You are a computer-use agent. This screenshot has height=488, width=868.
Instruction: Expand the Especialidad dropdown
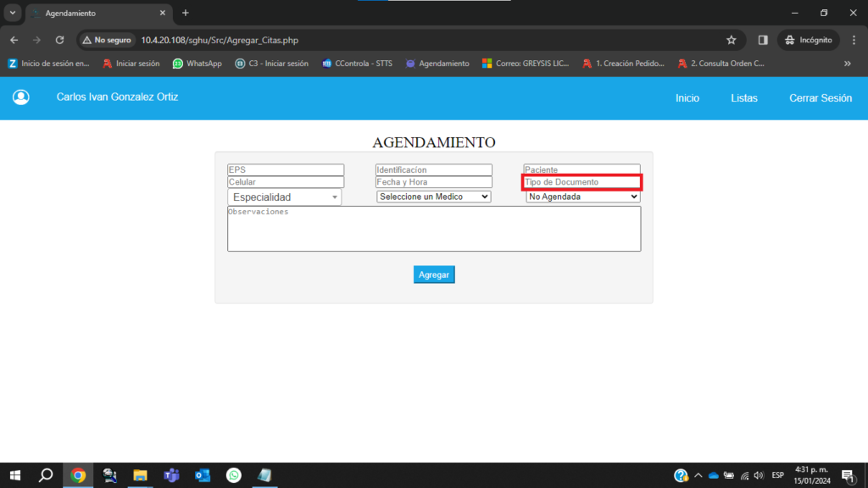pyautogui.click(x=285, y=197)
